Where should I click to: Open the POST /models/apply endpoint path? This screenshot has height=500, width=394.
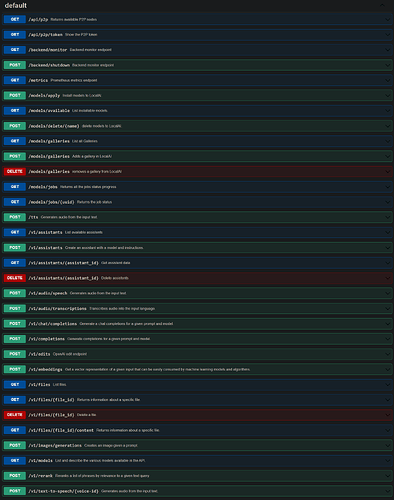click(x=44, y=96)
